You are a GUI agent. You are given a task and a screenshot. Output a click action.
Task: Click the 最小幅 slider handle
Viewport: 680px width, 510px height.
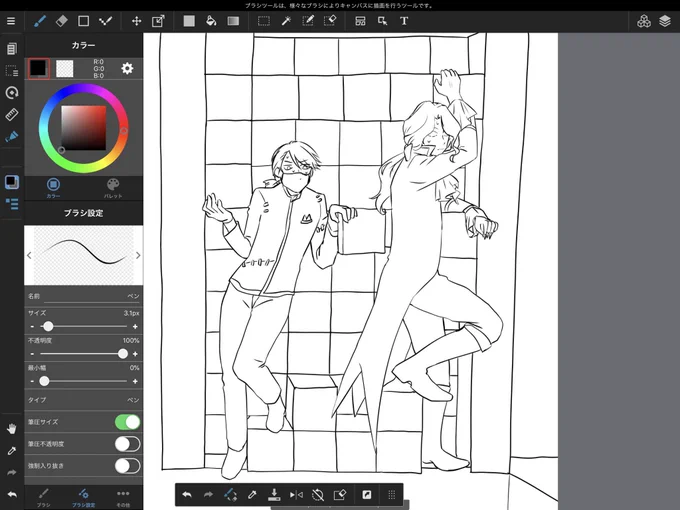(44, 381)
